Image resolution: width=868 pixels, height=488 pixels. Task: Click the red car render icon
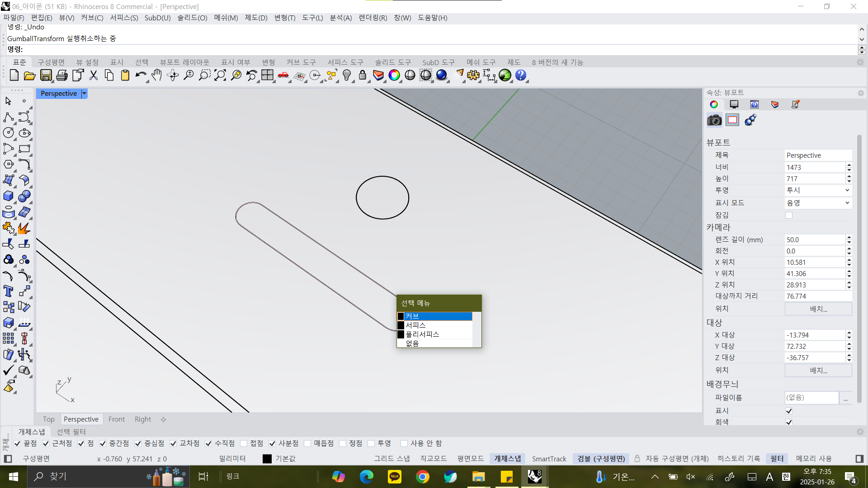coord(283,75)
